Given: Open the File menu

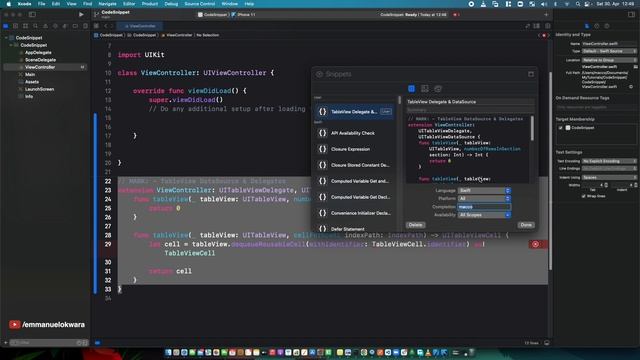Looking at the screenshot, I should tap(42, 4).
